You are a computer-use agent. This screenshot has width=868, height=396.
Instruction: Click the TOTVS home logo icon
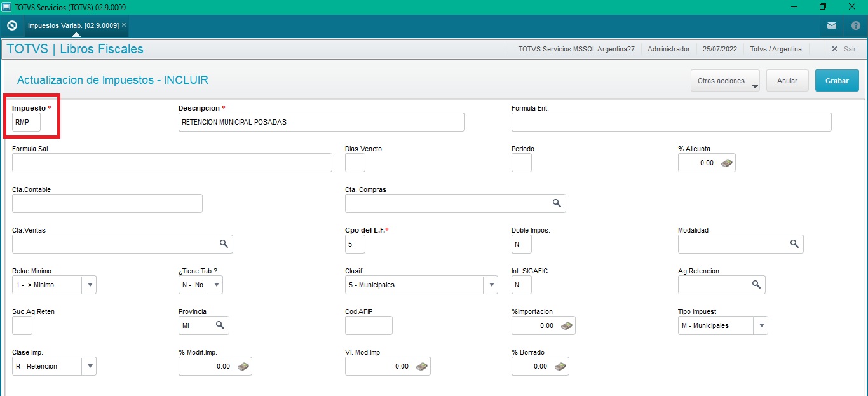click(x=11, y=25)
